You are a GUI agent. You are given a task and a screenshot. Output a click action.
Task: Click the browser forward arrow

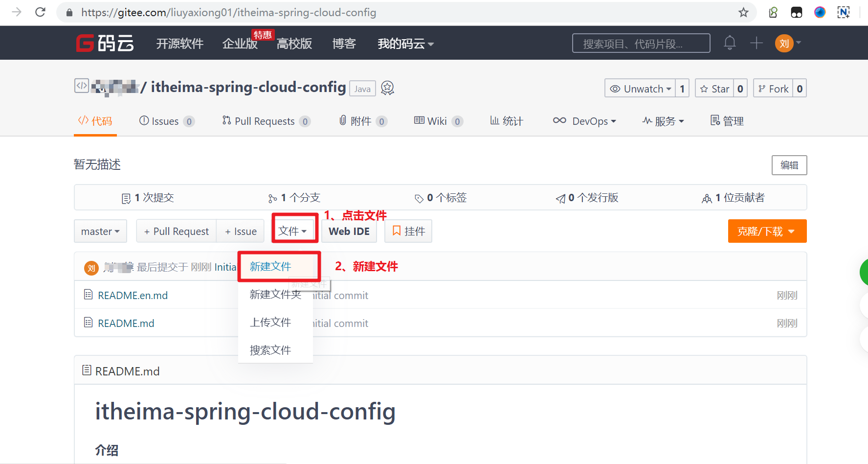pyautogui.click(x=17, y=12)
